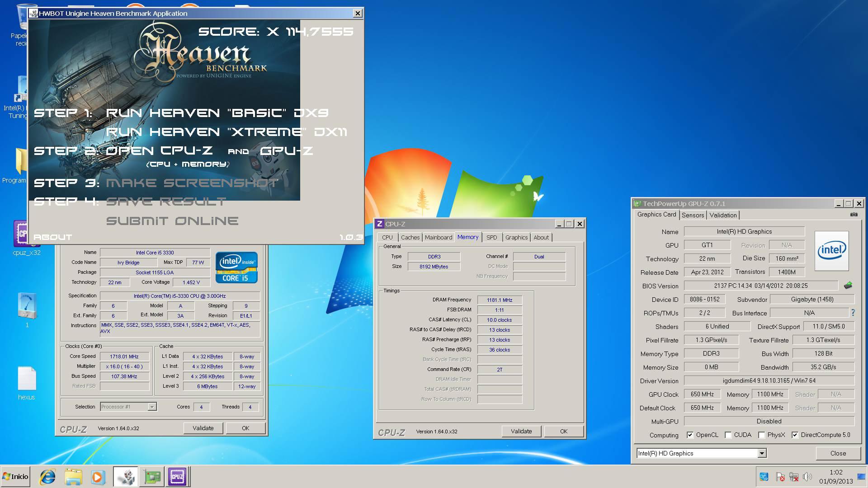Click Make Screenshot in HWBOT Heaven
Screen dimensions: 868x488
[192, 183]
